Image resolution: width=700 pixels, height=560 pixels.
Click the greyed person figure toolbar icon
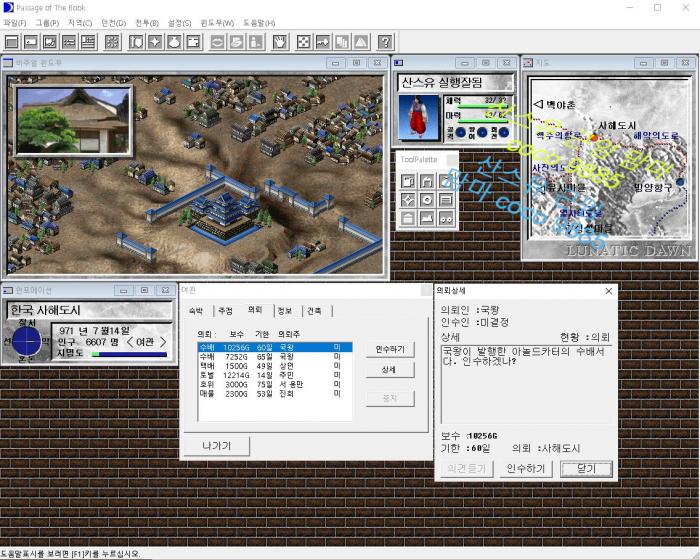click(256, 42)
